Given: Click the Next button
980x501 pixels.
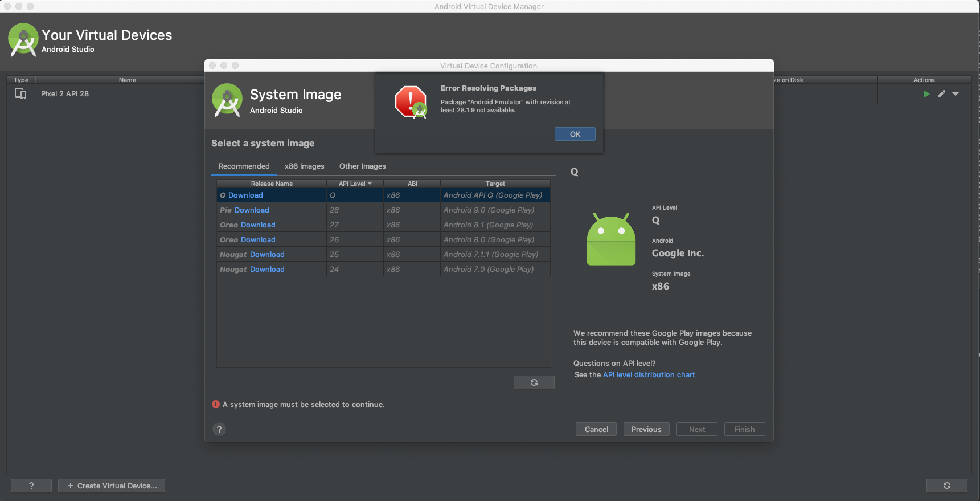Looking at the screenshot, I should click(697, 429).
